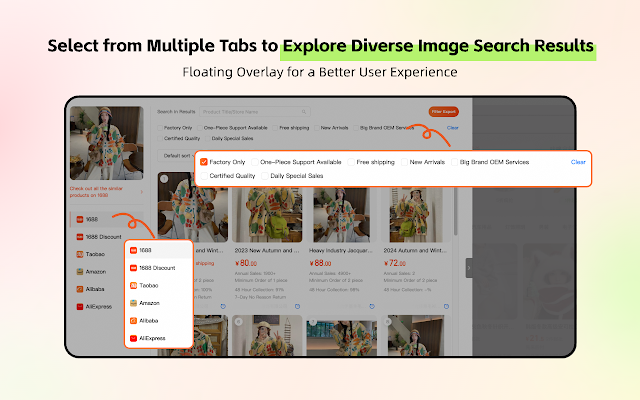
Task: Click the 1688 icon in the dimmed sidebar
Action: [80, 219]
